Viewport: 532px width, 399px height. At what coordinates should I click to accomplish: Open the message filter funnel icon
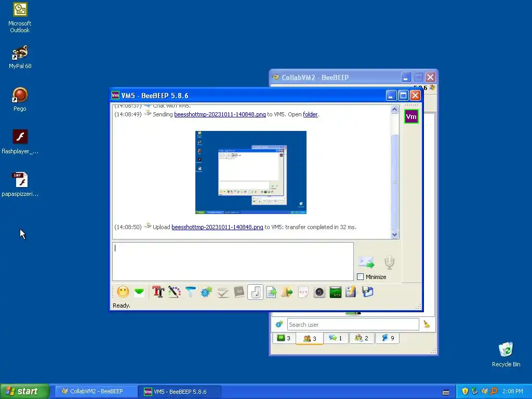pos(191,292)
